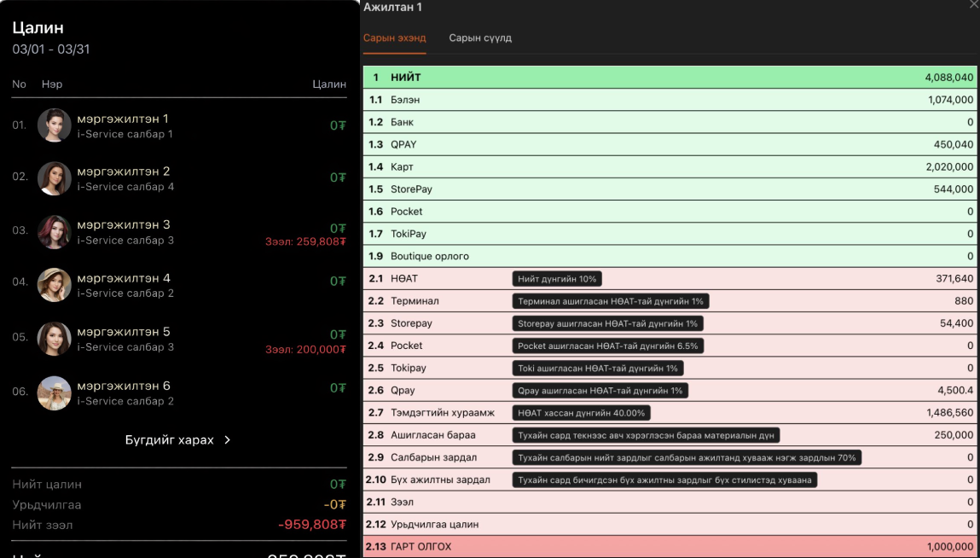Click мэргэжилтэн 1 avatar photo
The image size is (980, 558).
(55, 125)
